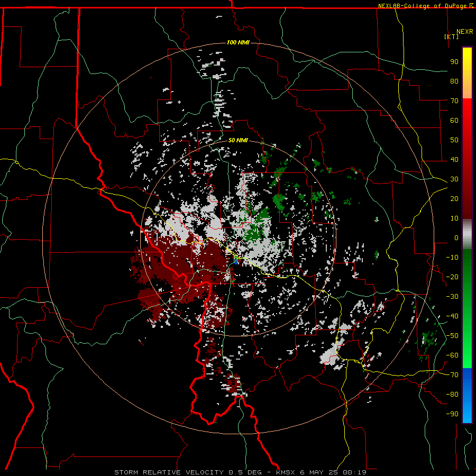Click the "STORM RELATIVE VELOCITY 0.5 DEG" product title

pos(188,472)
